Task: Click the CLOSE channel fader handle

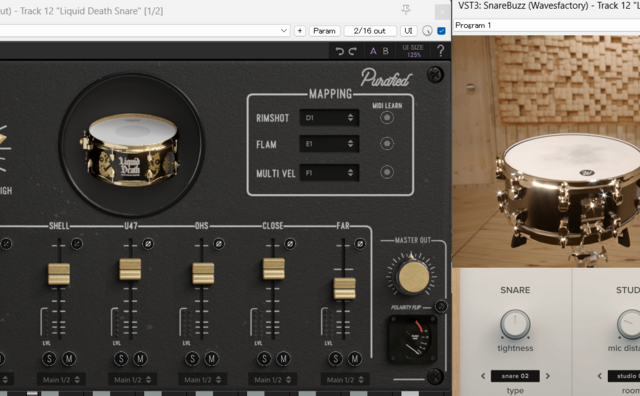Action: pyautogui.click(x=273, y=268)
